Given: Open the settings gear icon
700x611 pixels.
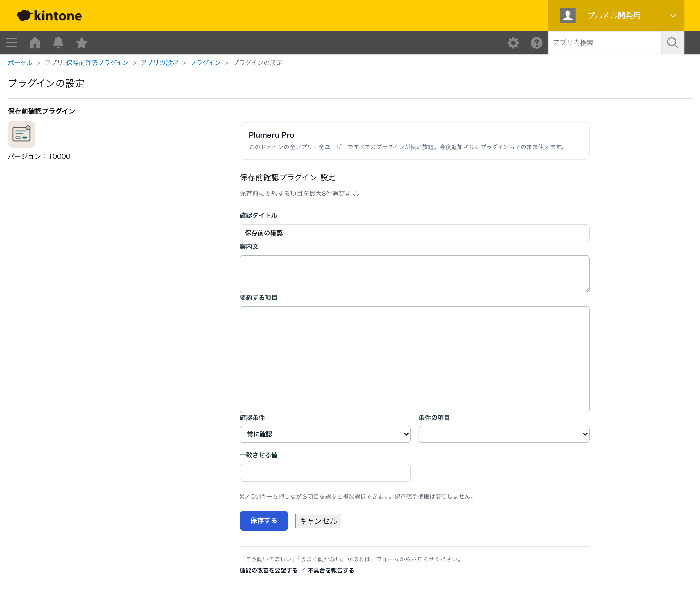Looking at the screenshot, I should [513, 43].
